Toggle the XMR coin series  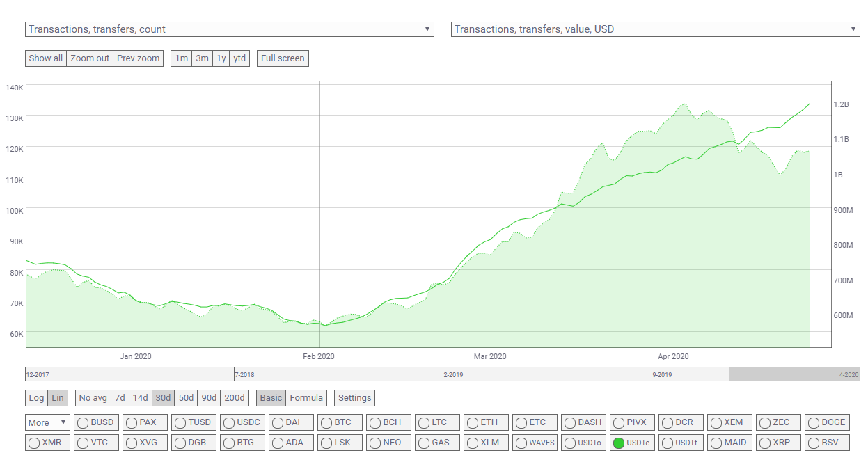(48, 443)
